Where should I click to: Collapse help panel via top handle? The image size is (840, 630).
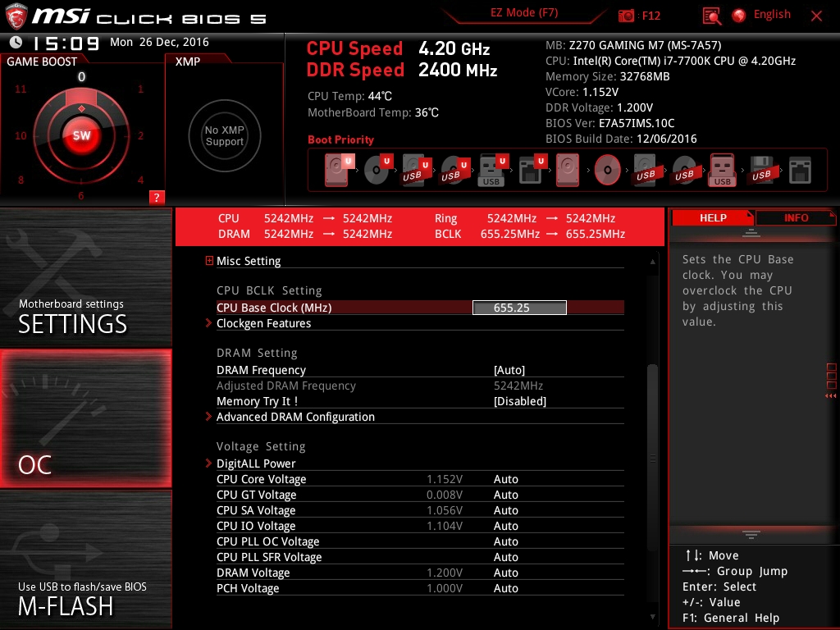pos(751,233)
